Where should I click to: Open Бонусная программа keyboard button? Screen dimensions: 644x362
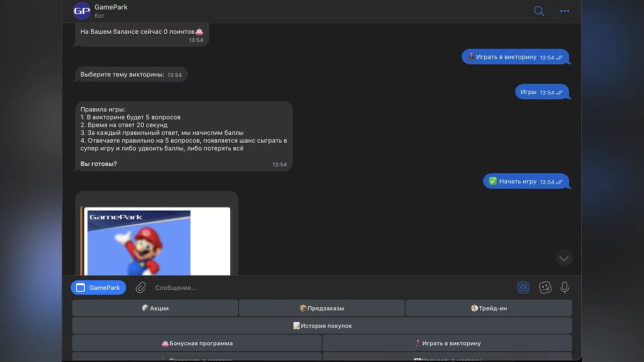point(197,343)
